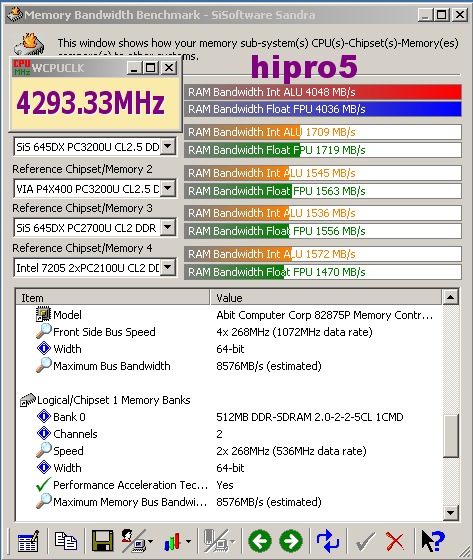Select the Channels row

pos(229,434)
